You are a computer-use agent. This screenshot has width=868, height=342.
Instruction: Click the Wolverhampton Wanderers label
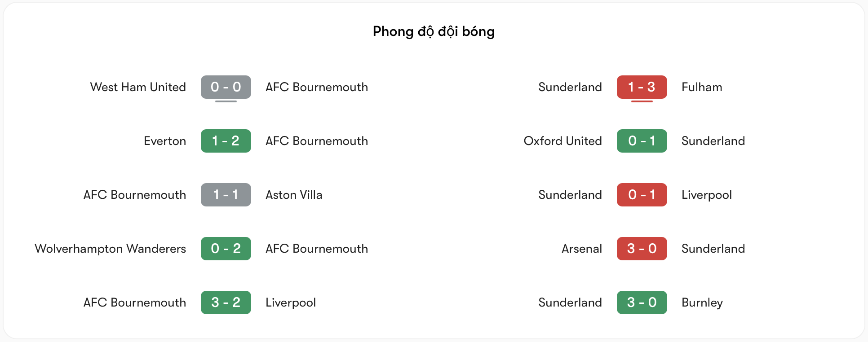(111, 249)
